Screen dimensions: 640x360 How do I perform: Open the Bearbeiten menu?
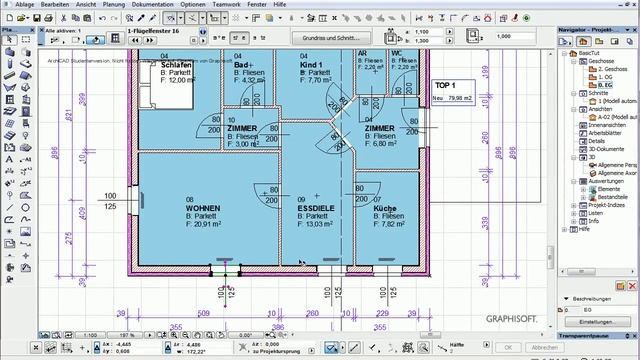click(x=55, y=4)
